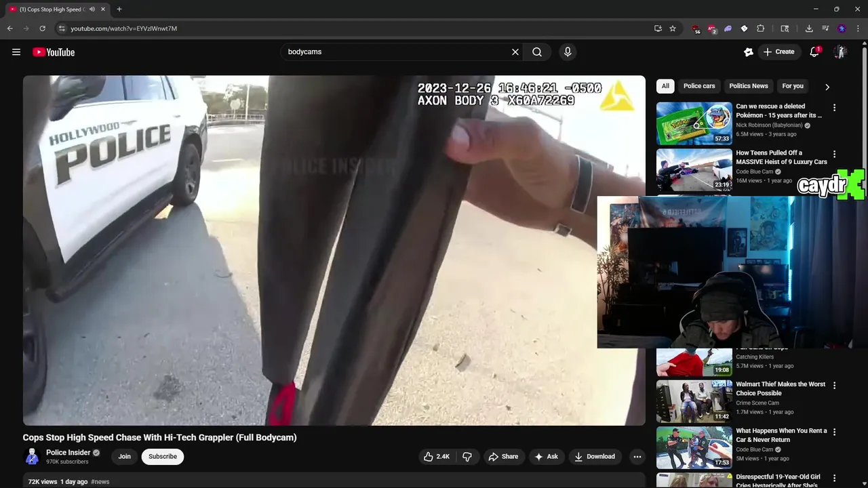Image resolution: width=868 pixels, height=488 pixels.
Task: Dislike the video with thumbs down
Action: point(467,457)
